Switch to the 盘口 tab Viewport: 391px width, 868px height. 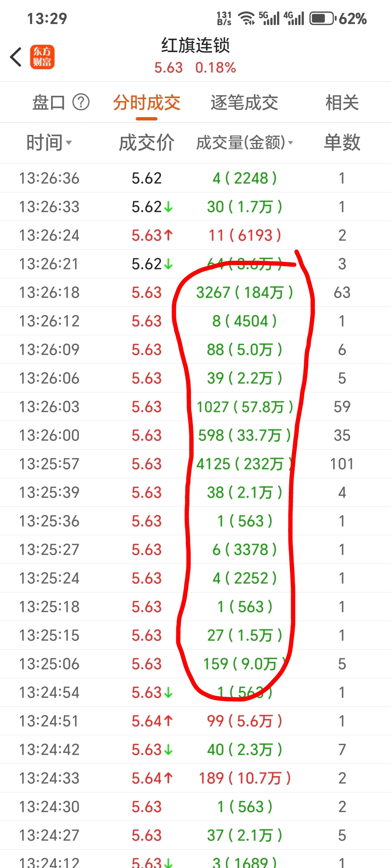point(49,102)
